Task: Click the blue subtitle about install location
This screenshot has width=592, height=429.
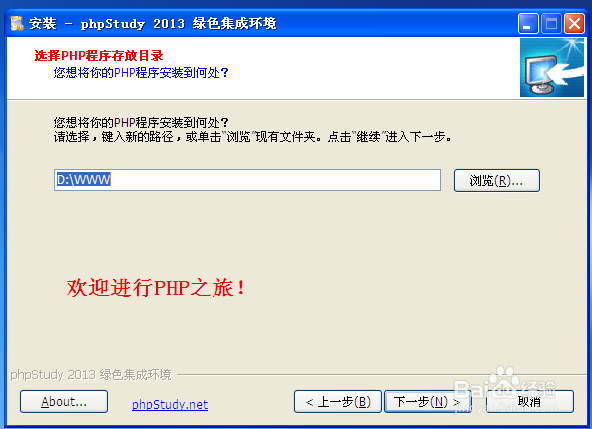Action: tap(141, 72)
